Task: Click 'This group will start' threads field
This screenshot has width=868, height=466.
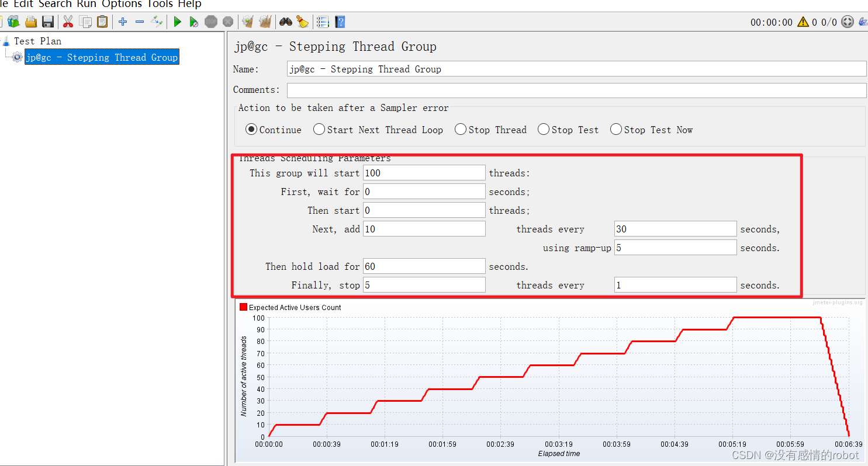Action: click(424, 173)
